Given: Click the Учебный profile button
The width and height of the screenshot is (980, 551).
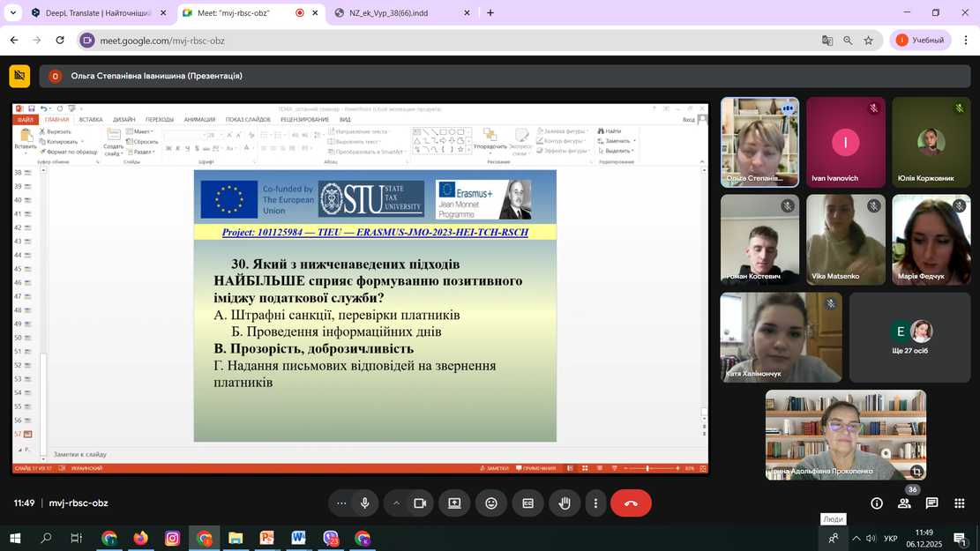Looking at the screenshot, I should pyautogui.click(x=921, y=41).
